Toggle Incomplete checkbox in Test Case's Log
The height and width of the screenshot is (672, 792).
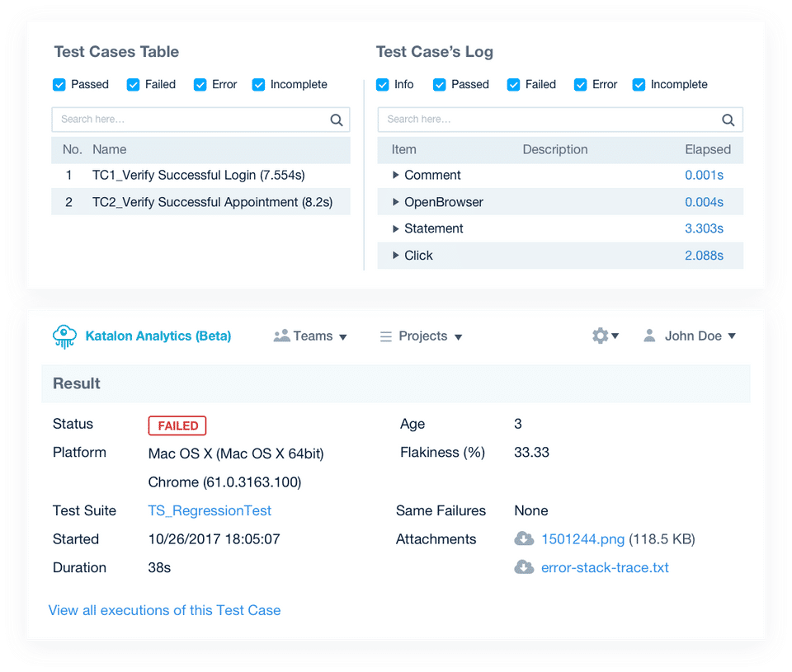[639, 85]
